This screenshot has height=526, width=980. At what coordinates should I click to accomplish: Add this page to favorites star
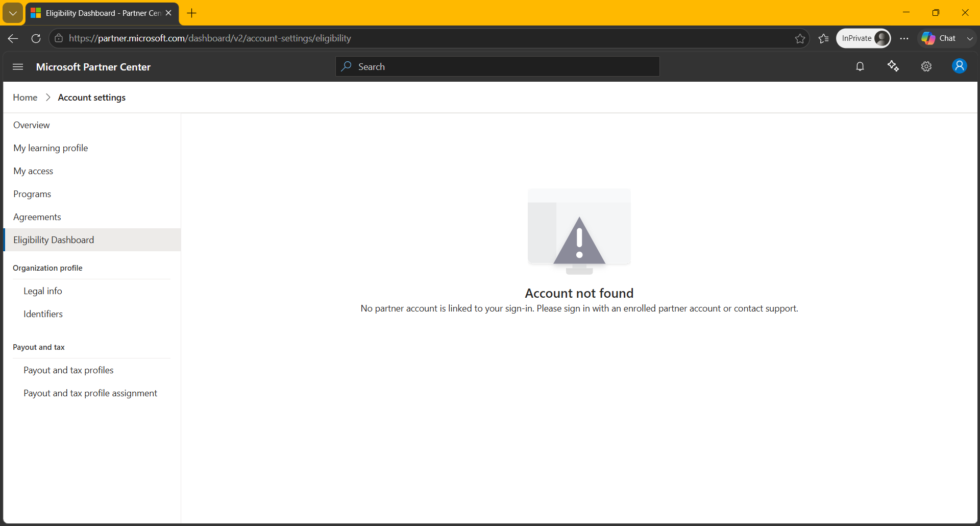(800, 38)
